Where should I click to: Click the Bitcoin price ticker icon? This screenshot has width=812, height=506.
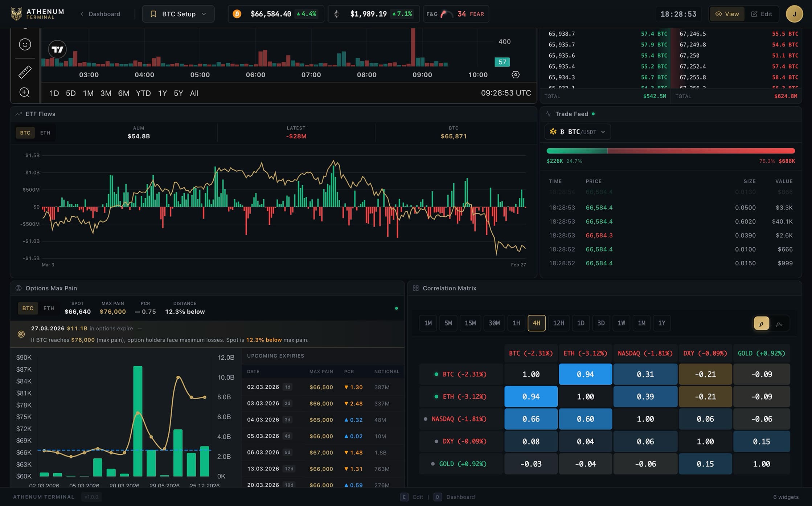click(237, 14)
